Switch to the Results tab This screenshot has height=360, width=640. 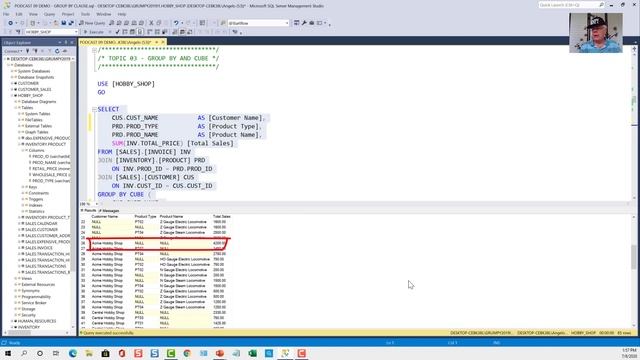pyautogui.click(x=89, y=211)
